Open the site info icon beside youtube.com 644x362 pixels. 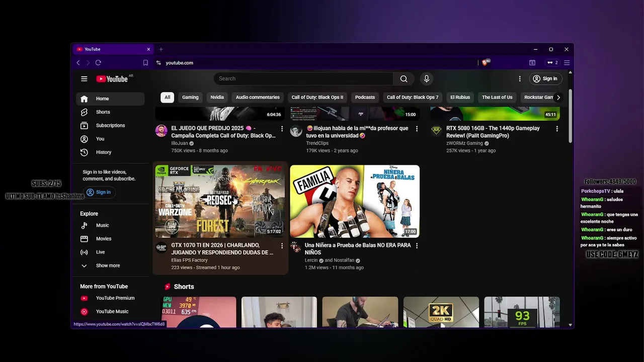(x=158, y=63)
